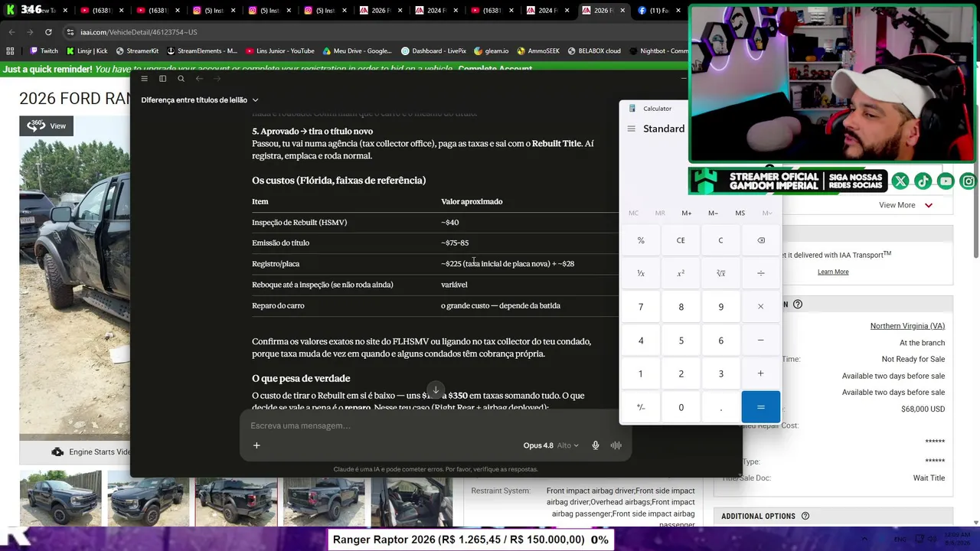Click the reciprocal 1/x key
The image size is (980, 551).
coord(641,273)
